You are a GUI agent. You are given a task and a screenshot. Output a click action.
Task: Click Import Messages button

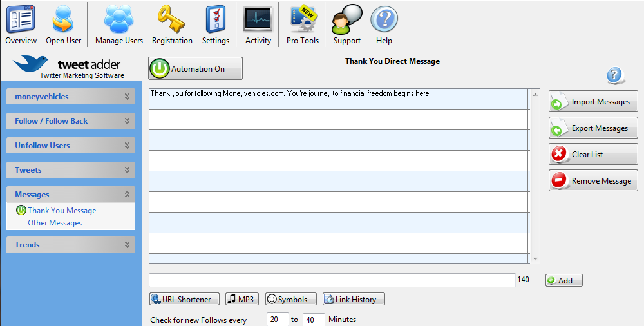click(x=593, y=102)
